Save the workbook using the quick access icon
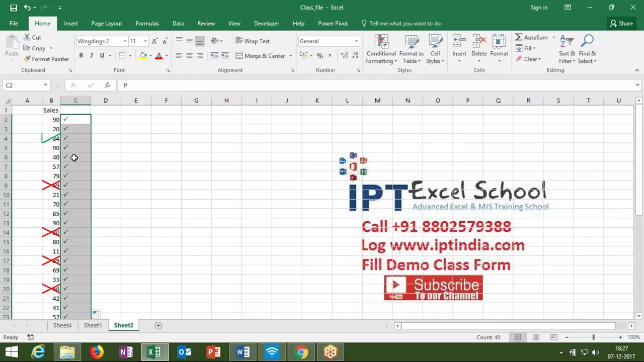 [14, 8]
